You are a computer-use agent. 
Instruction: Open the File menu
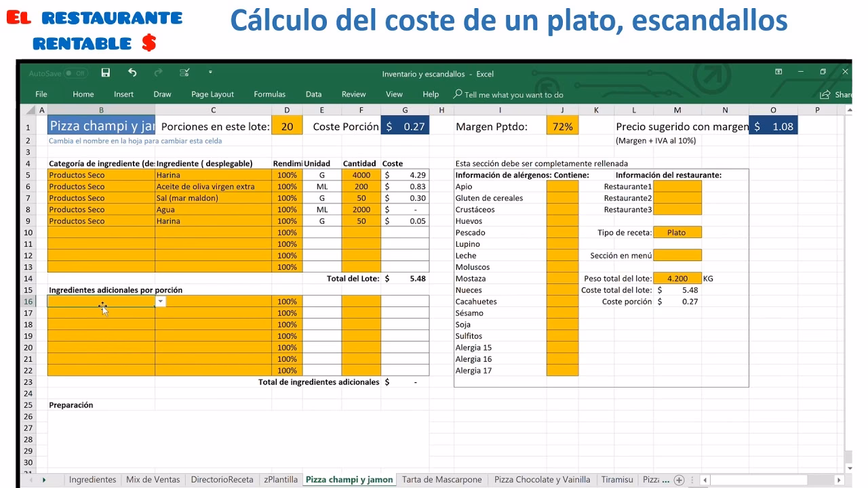click(41, 94)
